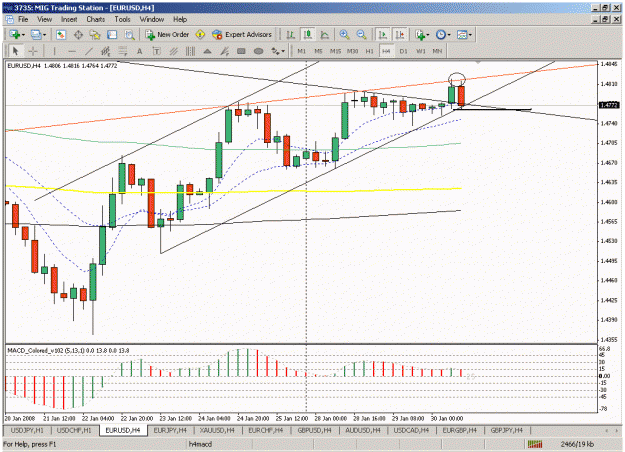Screen dimensions: 625x452
Task: Toggle chart shift from right border
Action: click(400, 35)
